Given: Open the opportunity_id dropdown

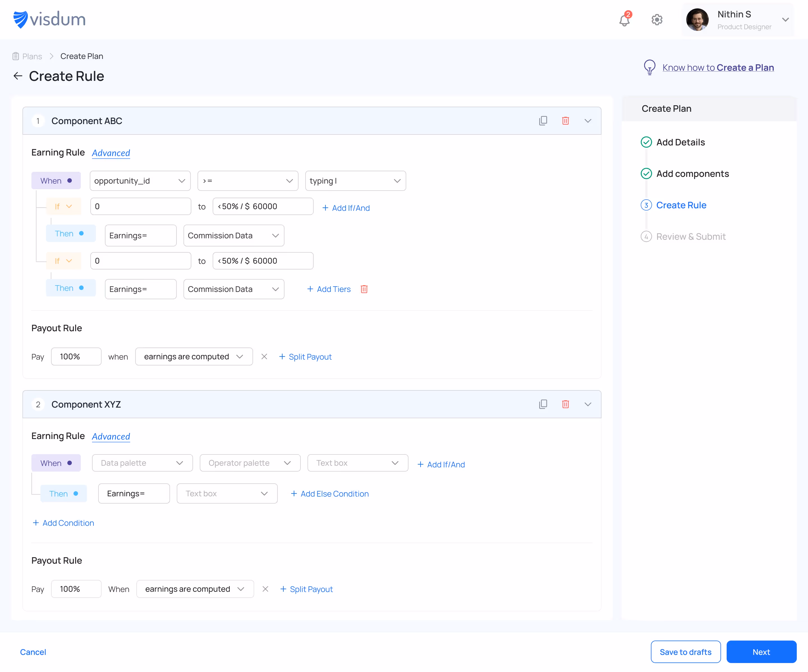Looking at the screenshot, I should pos(140,181).
